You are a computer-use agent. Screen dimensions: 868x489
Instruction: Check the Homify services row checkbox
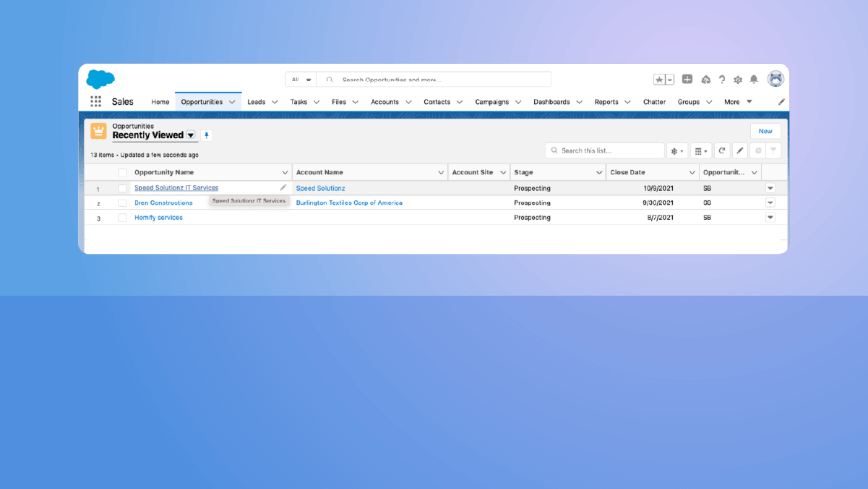pos(122,218)
